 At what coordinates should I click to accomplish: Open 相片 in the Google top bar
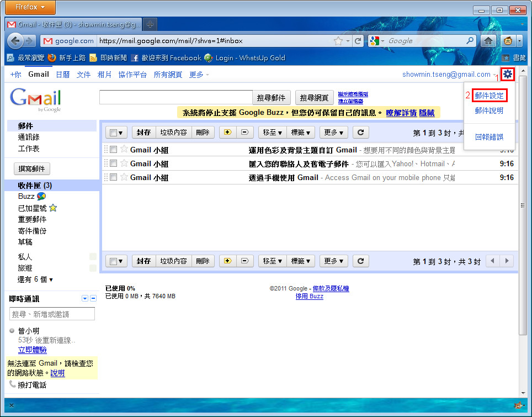(104, 75)
